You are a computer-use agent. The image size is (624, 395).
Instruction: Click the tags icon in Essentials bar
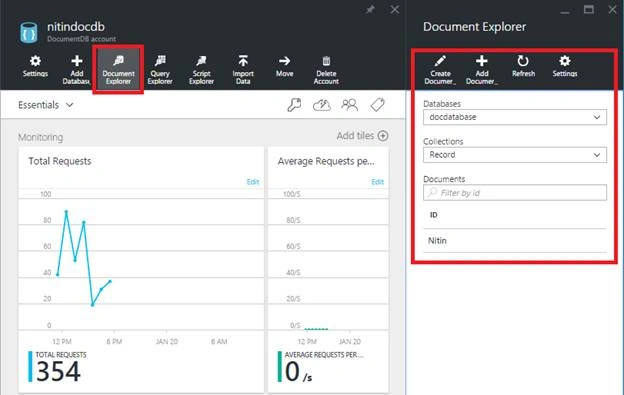click(377, 105)
